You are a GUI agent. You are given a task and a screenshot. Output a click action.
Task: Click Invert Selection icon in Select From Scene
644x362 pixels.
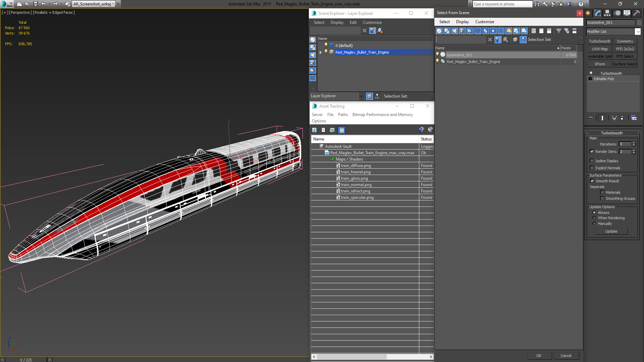coord(549,31)
